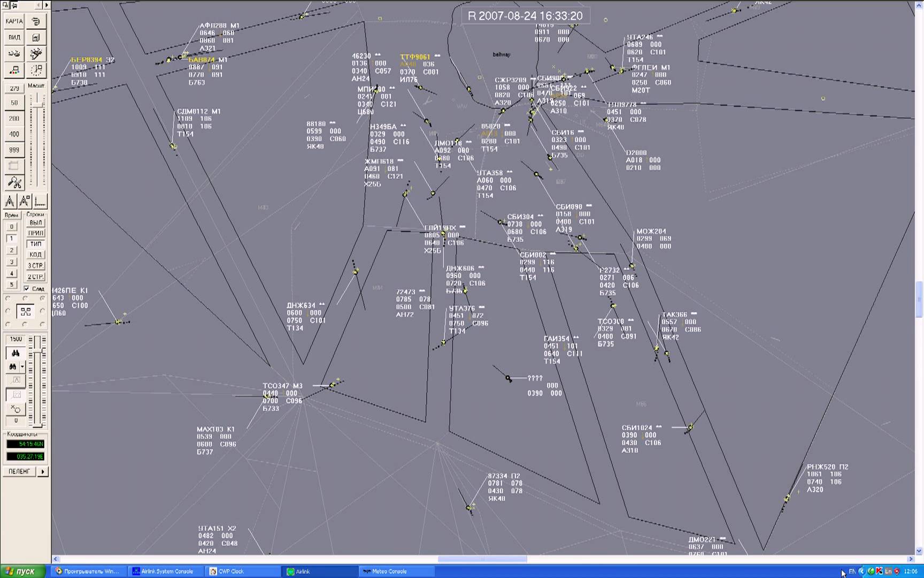The image size is (924, 578).
Task: Select time option 1 under Врем
Action: [x=12, y=239]
